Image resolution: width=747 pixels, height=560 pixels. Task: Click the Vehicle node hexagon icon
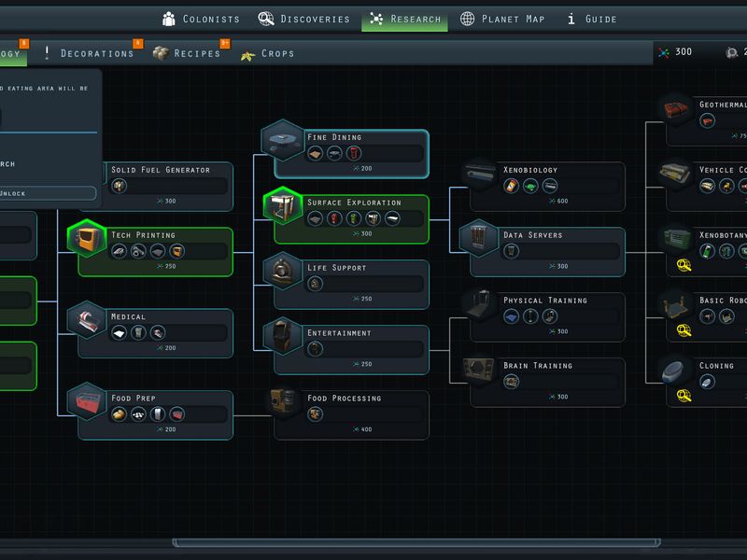675,173
